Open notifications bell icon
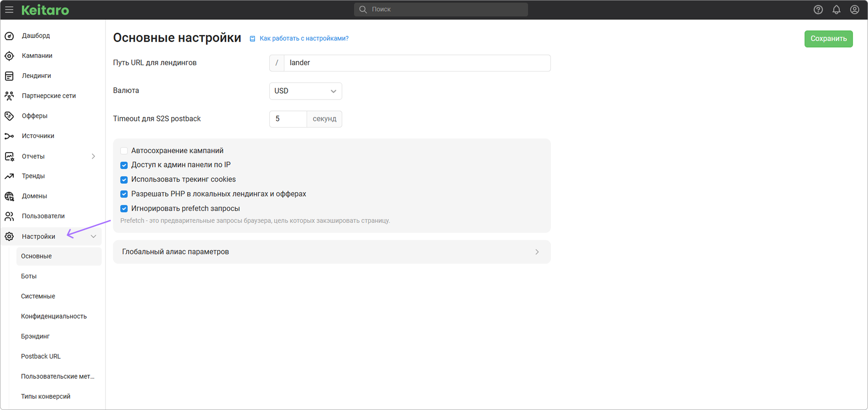The width and height of the screenshot is (868, 410). point(836,10)
